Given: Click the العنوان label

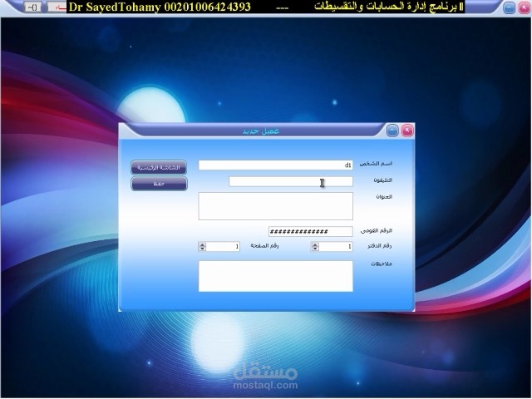Looking at the screenshot, I should (x=384, y=197).
